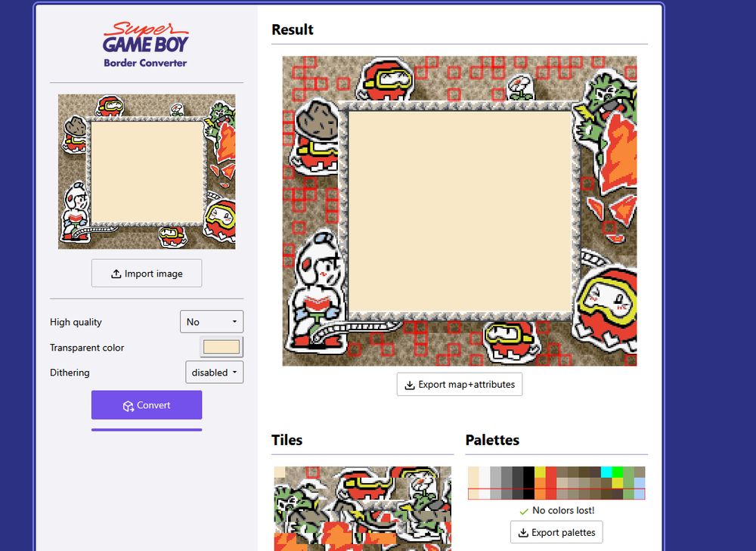Click the Transparent color label
The width and height of the screenshot is (756, 551).
(x=87, y=348)
